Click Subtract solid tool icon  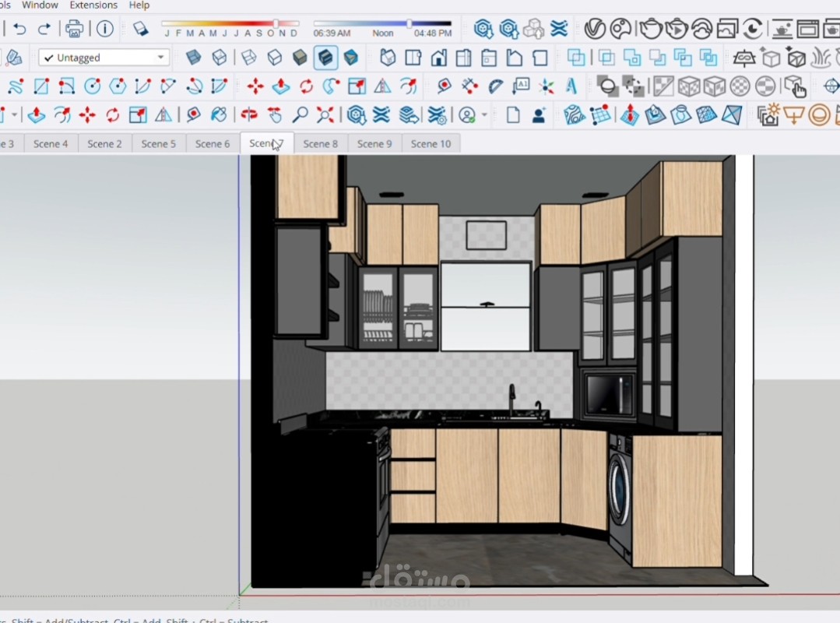[x=657, y=58]
